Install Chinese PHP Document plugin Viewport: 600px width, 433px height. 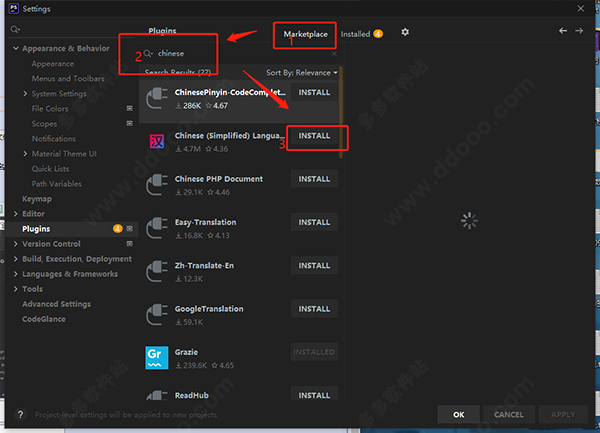pos(314,179)
